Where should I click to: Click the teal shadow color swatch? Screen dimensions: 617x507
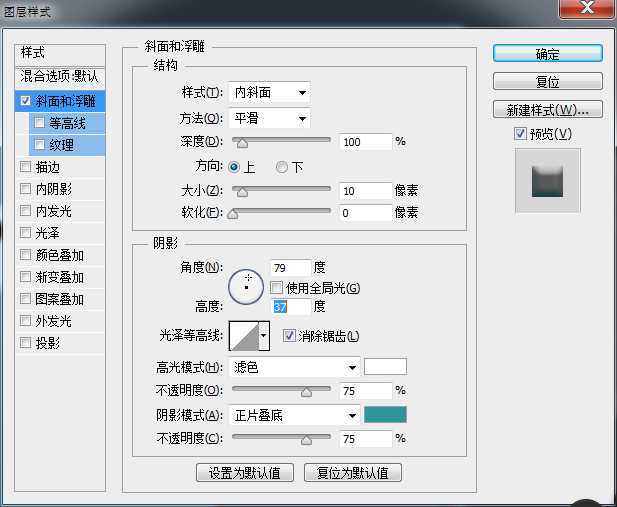click(x=385, y=415)
